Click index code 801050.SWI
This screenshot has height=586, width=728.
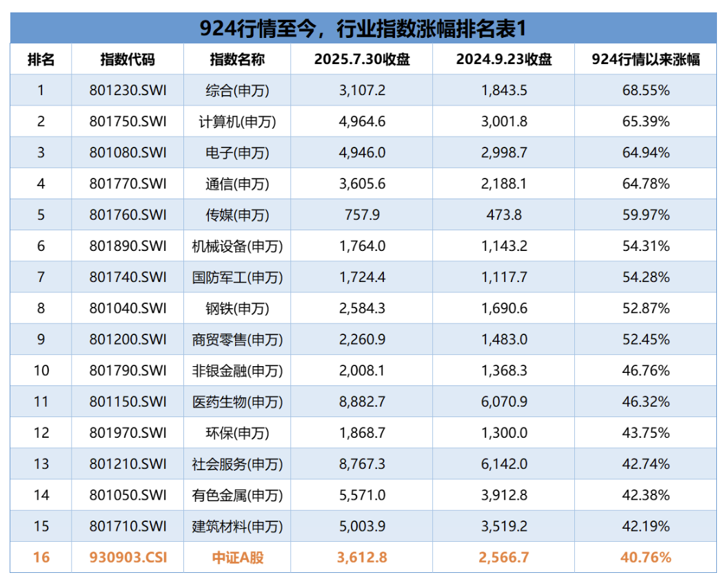[128, 494]
